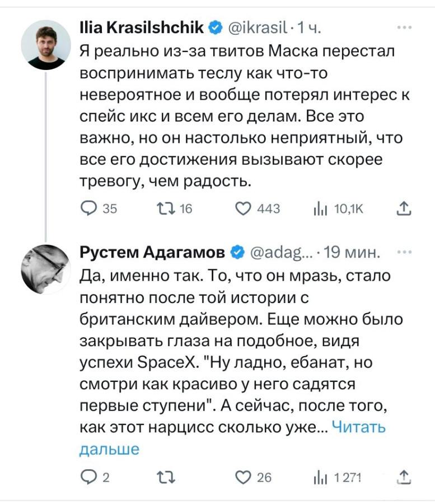Click the @ikrasil handle

coord(258,27)
